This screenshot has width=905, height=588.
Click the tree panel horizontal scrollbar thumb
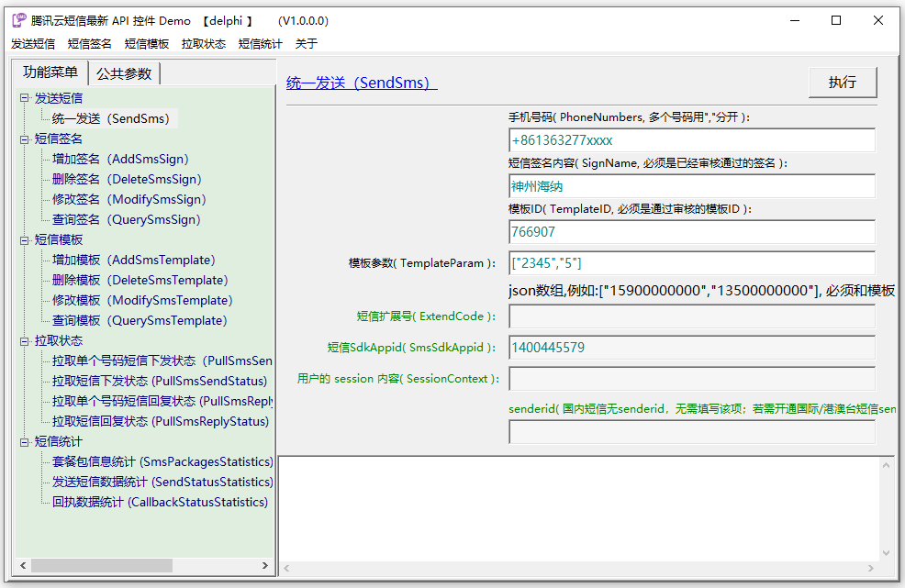[102, 565]
